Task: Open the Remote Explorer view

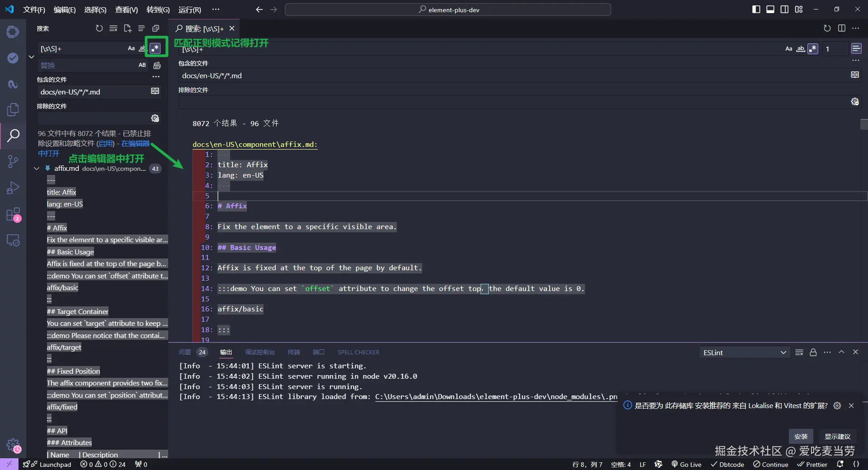Action: (13, 240)
